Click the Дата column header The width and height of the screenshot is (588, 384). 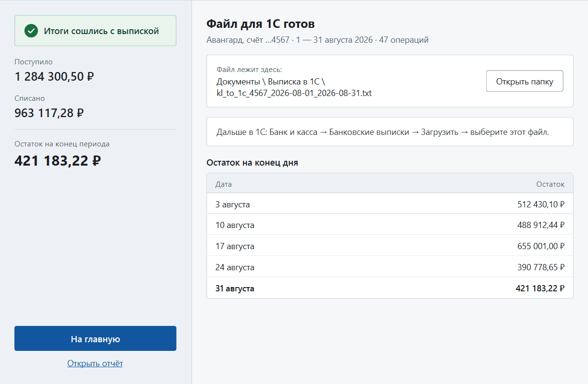224,184
